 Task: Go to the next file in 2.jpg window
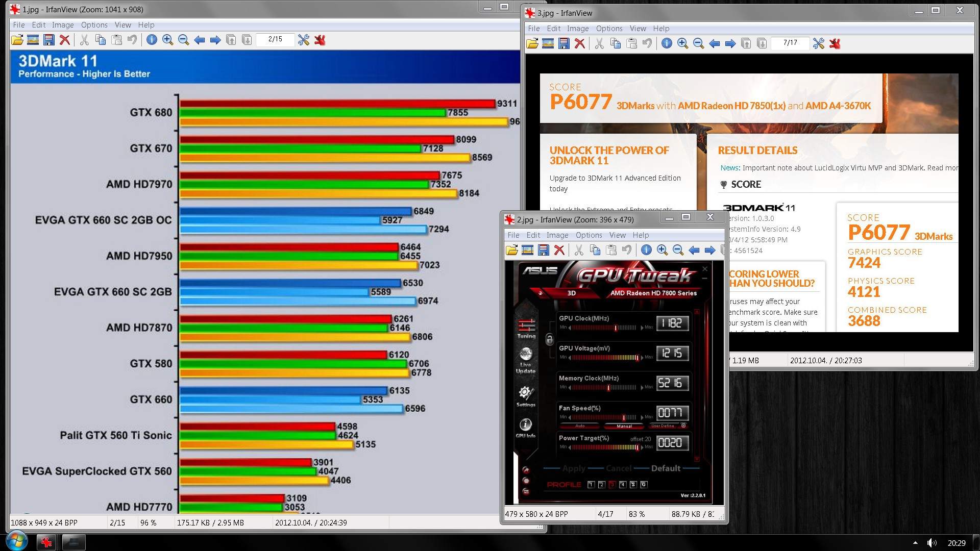(710, 250)
